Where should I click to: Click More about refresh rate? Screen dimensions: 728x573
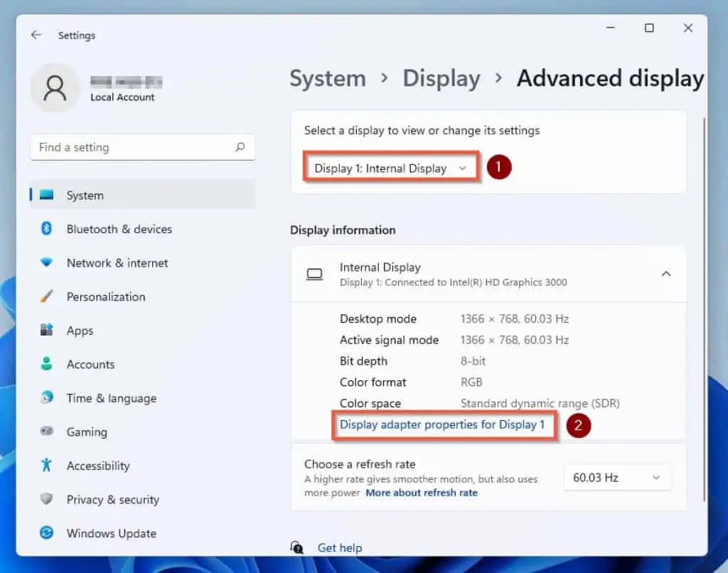(x=422, y=492)
